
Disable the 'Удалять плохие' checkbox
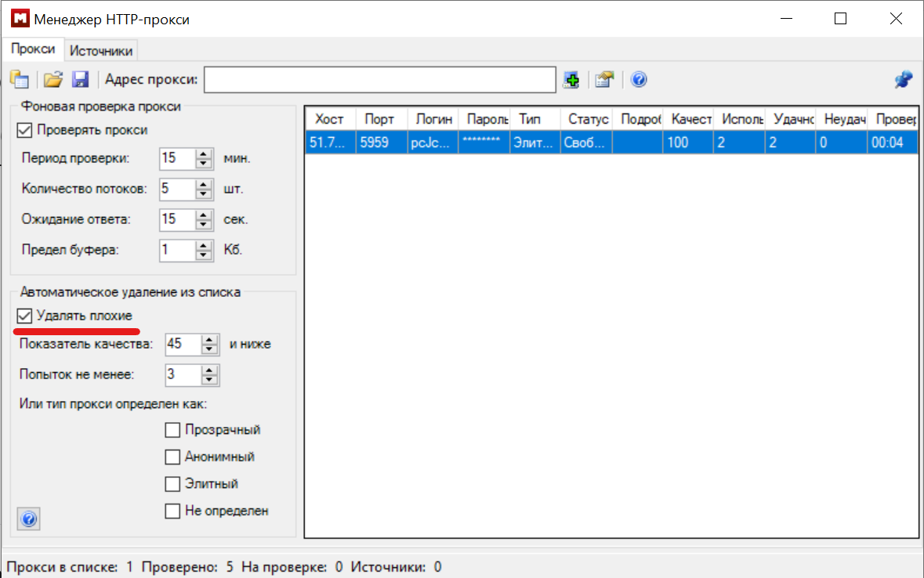click(24, 316)
